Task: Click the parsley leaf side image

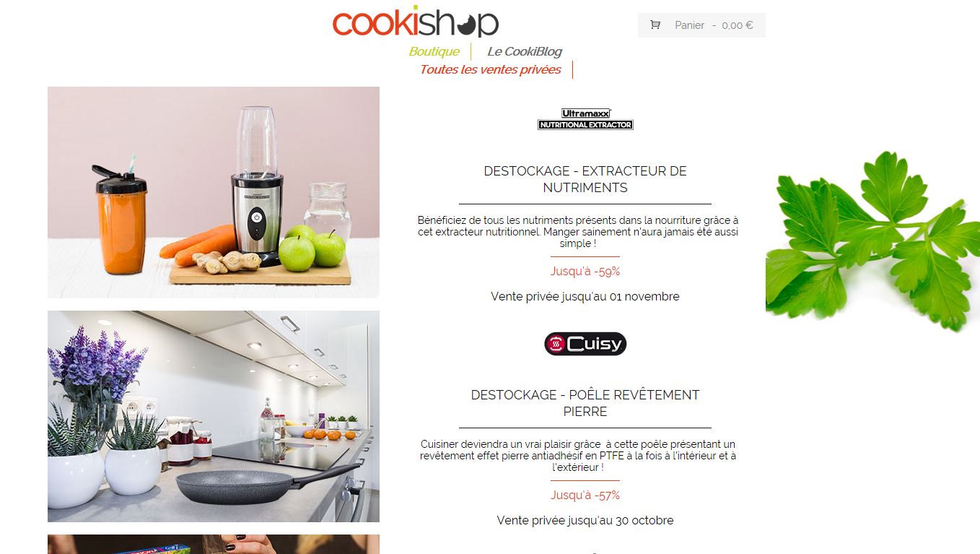Action: (x=872, y=241)
